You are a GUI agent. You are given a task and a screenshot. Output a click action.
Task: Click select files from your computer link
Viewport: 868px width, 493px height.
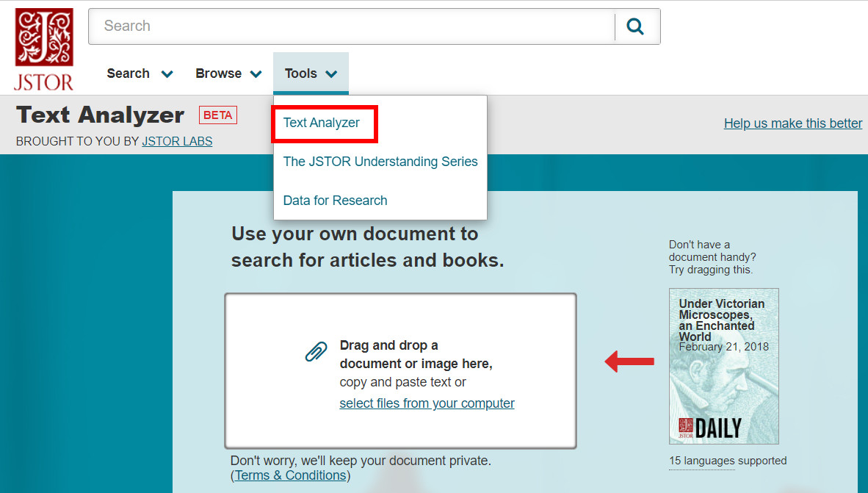tap(427, 403)
